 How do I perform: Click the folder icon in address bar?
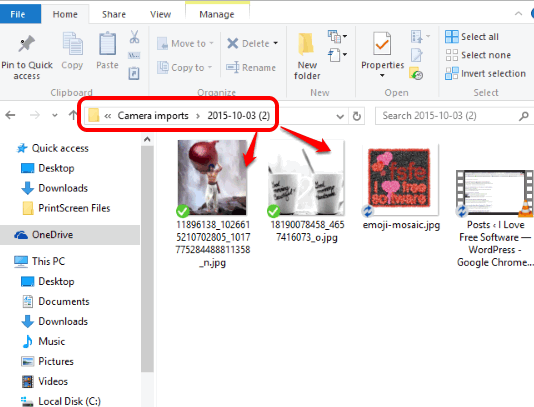pyautogui.click(x=93, y=115)
